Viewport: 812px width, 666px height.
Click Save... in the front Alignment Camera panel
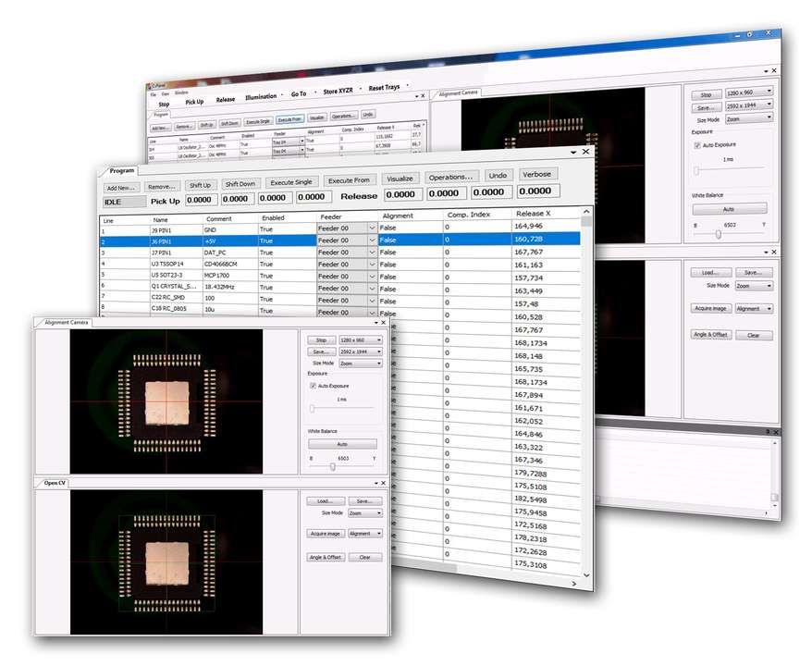pos(321,351)
